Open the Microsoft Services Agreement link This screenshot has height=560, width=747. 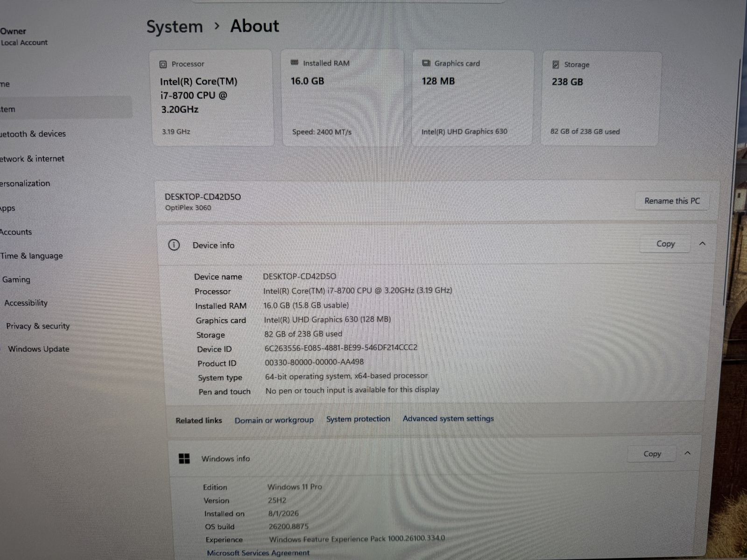tap(258, 553)
